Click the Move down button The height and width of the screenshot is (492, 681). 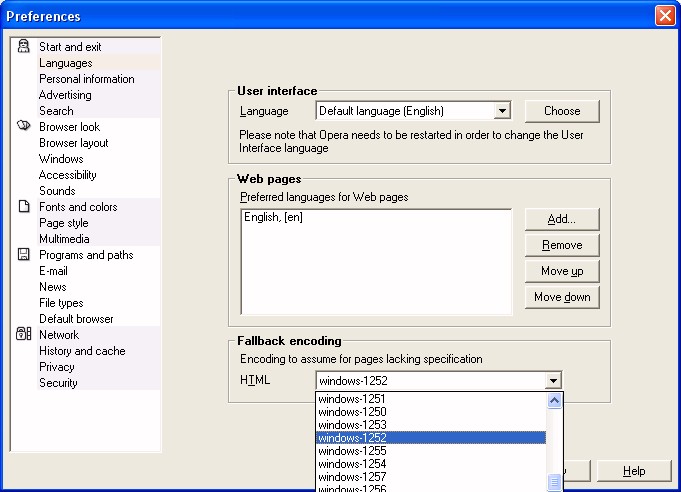tap(562, 297)
